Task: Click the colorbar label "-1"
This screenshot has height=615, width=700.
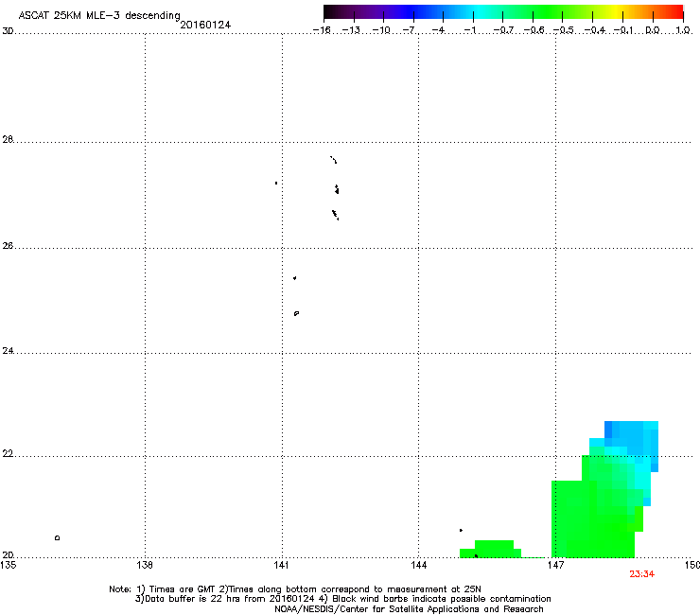Action: [x=469, y=30]
